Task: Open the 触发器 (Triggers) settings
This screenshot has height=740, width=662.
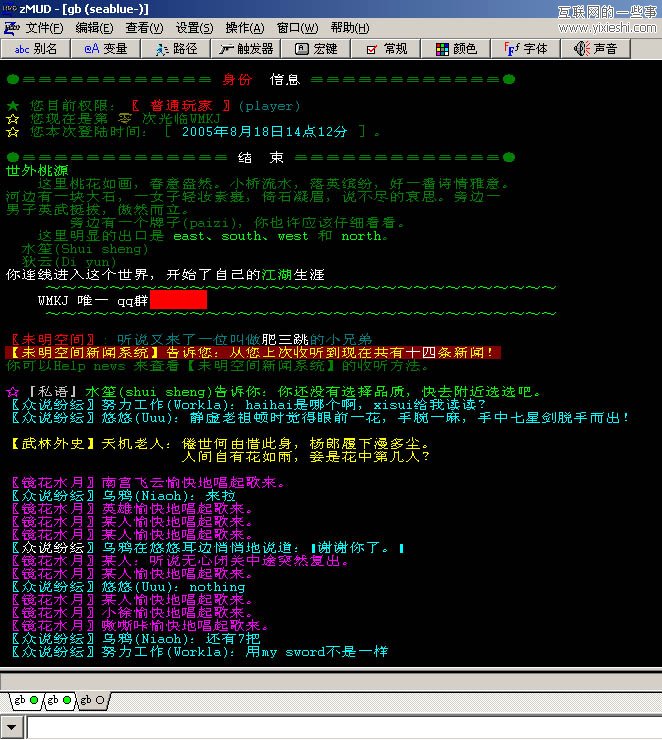Action: (246, 48)
